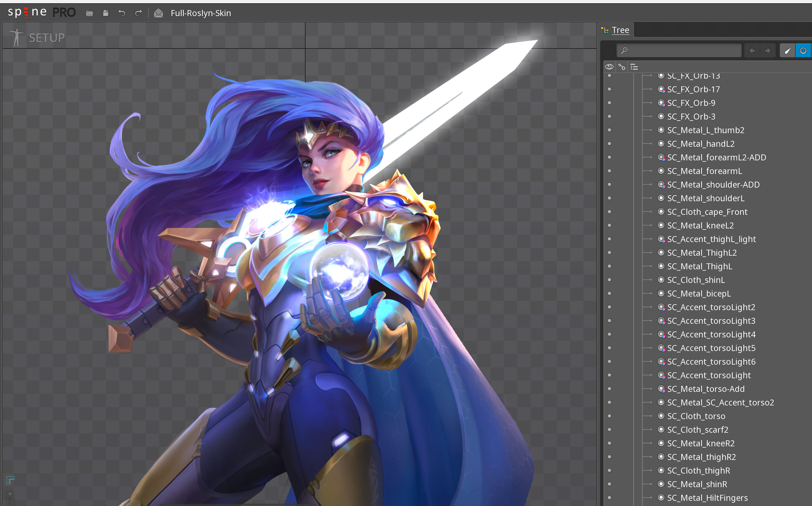
Task: Select the hierarchy filter icon in the Tree
Action: click(x=634, y=67)
